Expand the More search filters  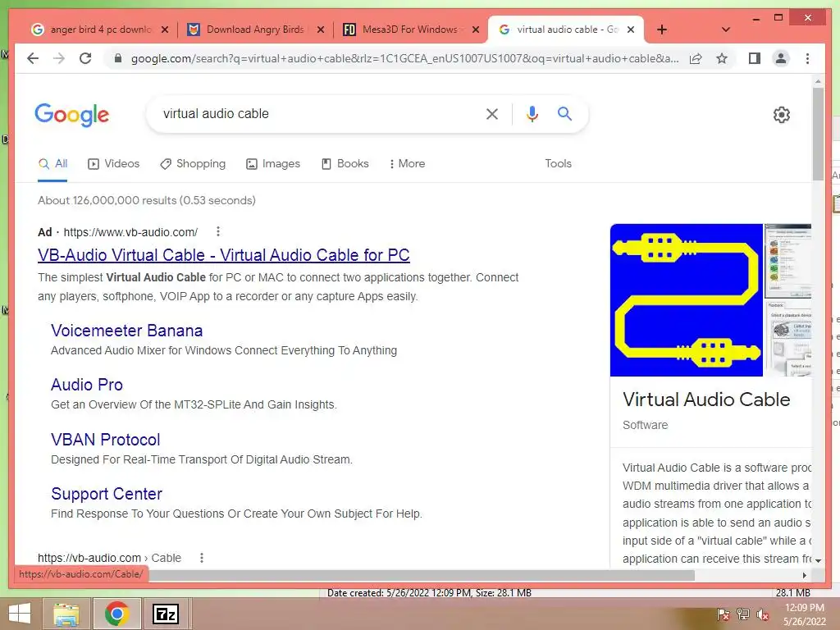pyautogui.click(x=407, y=164)
